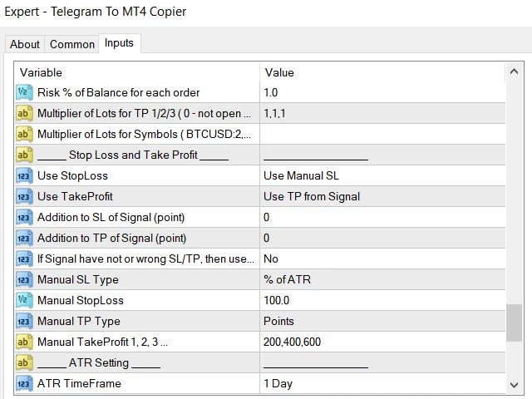Viewport: 532px width, 399px height.
Task: Switch to the Common tab
Action: coord(71,44)
